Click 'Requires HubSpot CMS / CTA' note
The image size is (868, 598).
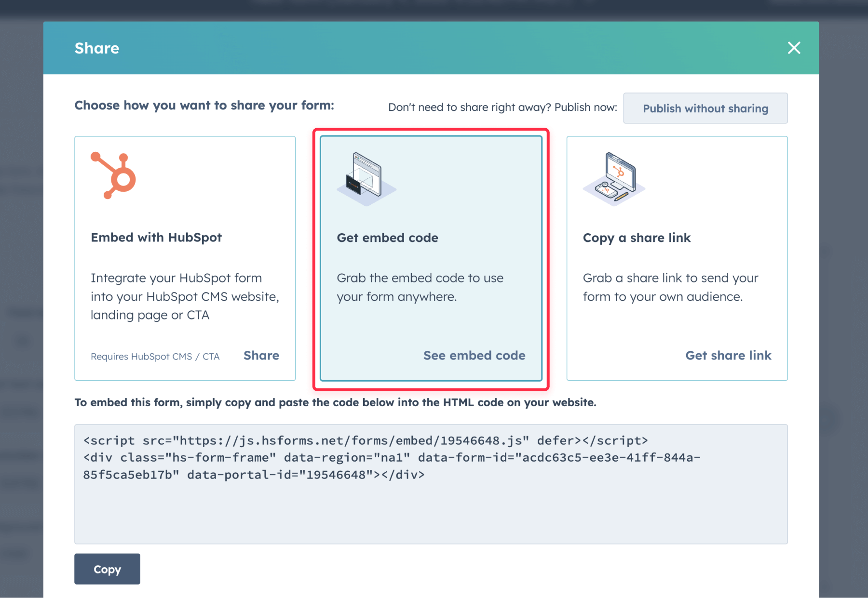(x=155, y=357)
